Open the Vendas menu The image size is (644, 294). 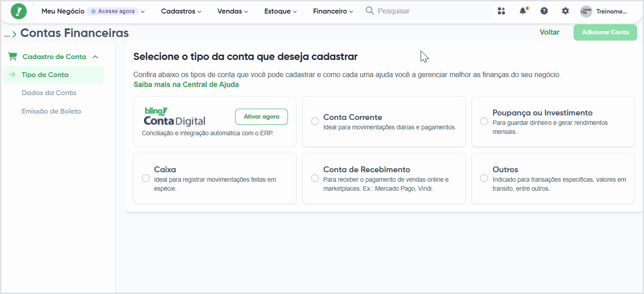[233, 11]
